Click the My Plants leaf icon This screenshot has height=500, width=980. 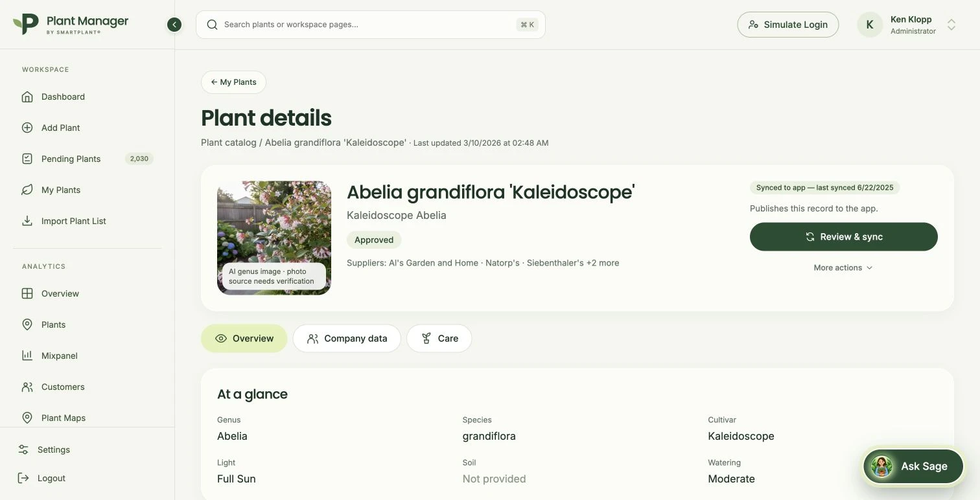(x=27, y=190)
